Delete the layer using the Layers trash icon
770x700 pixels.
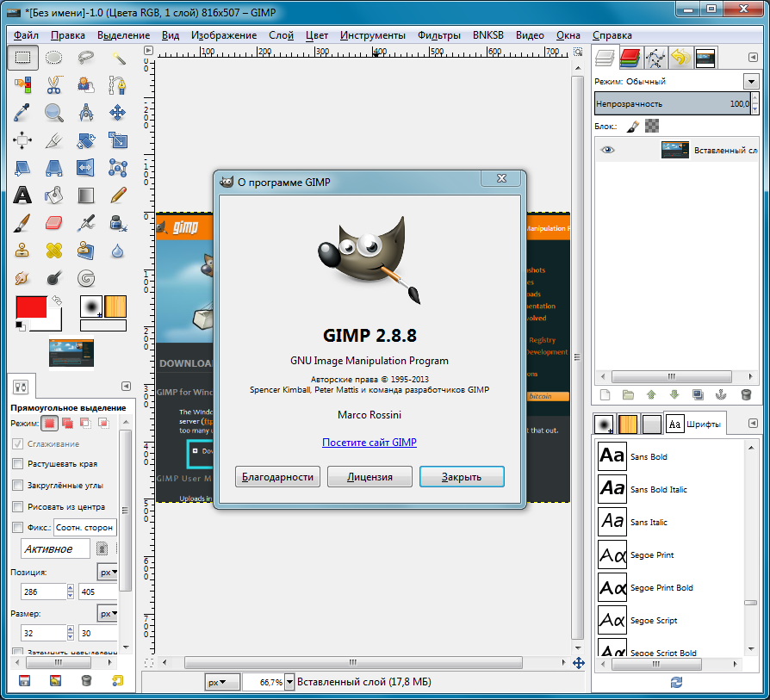point(746,394)
